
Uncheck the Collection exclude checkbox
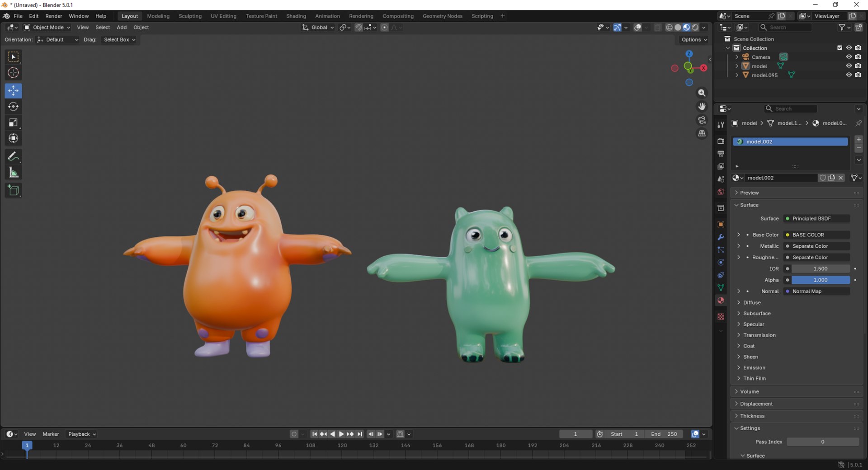[840, 48]
